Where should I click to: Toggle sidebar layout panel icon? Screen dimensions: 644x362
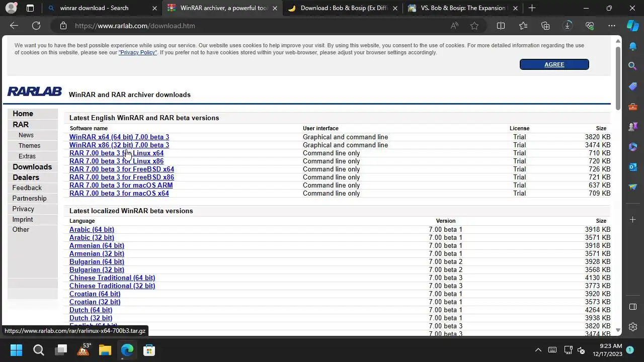coord(633,307)
